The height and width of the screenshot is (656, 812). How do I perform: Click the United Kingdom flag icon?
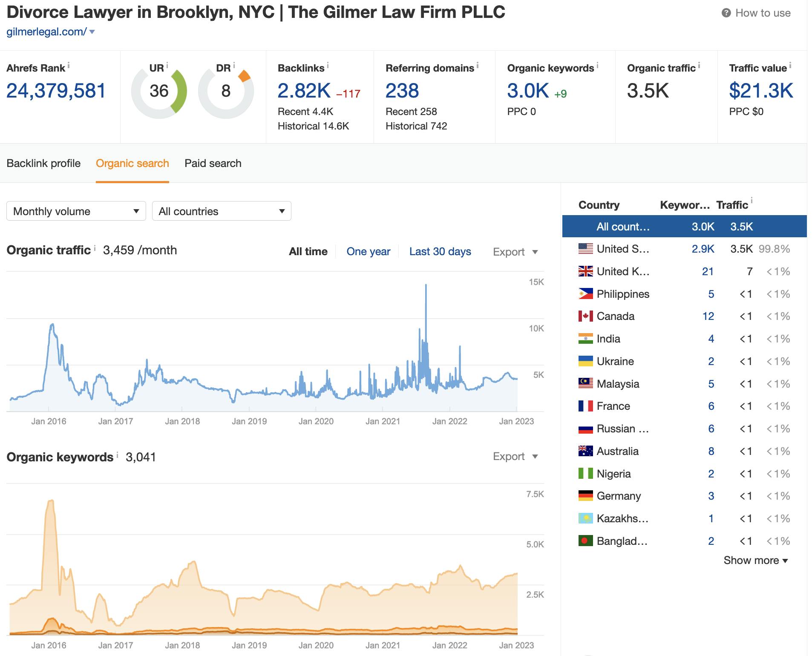click(585, 271)
